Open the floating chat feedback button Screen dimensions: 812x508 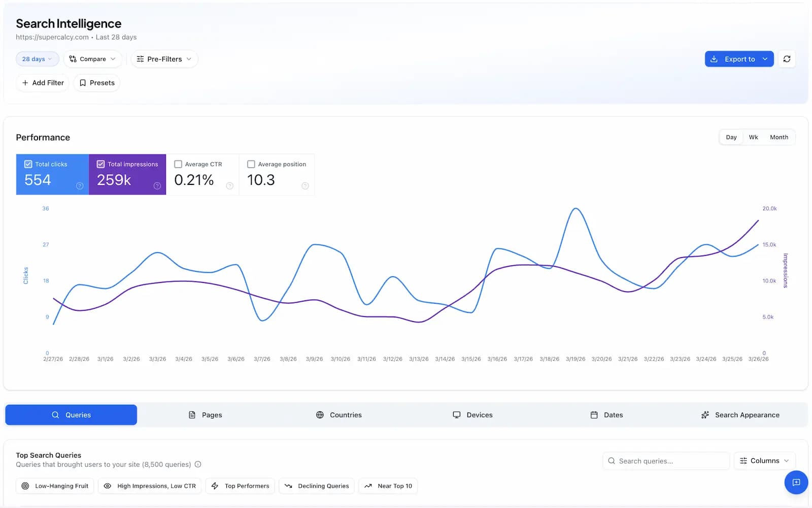[796, 482]
